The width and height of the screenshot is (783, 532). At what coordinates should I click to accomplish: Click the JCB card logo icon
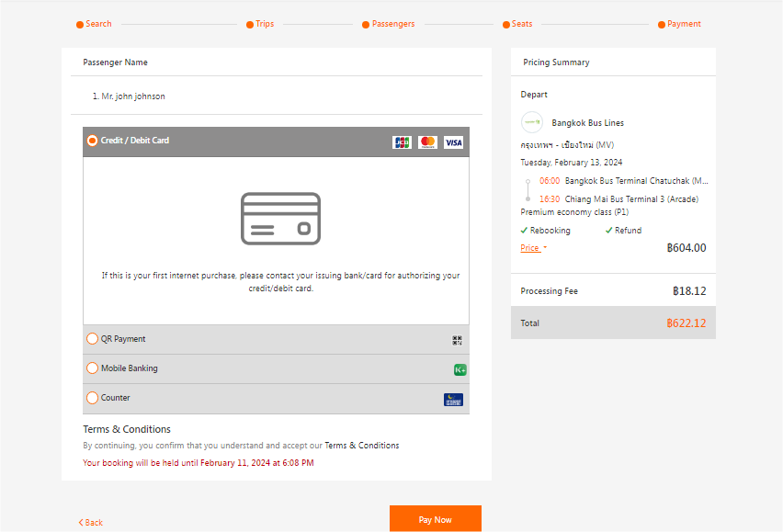pos(402,142)
